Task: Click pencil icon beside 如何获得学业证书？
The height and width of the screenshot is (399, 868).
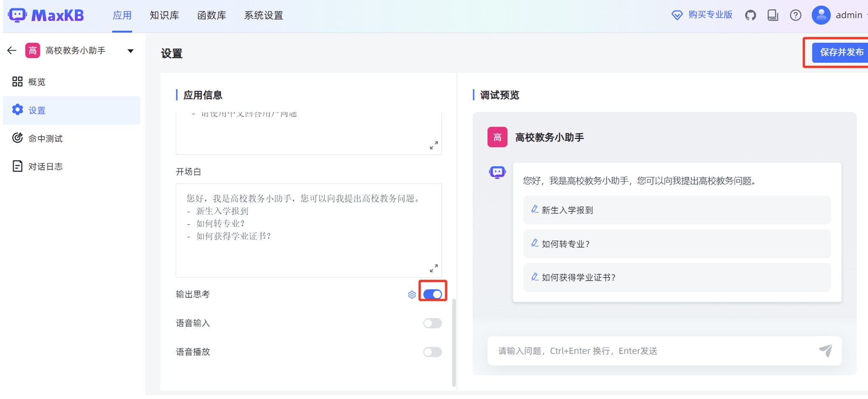Action: point(535,277)
